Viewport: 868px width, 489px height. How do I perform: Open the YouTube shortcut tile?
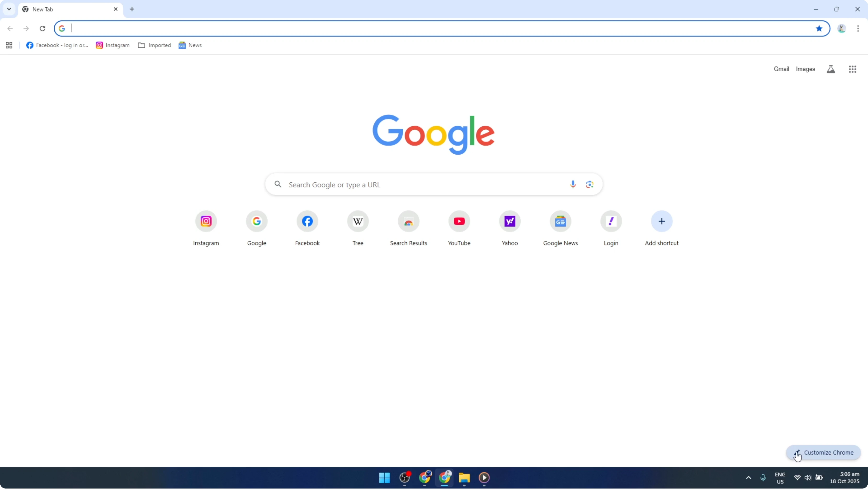pyautogui.click(x=459, y=229)
